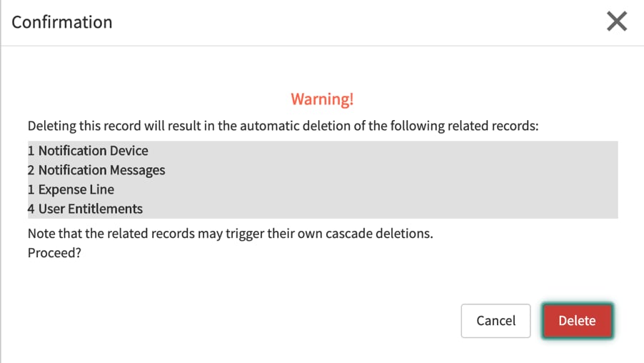644x363 pixels.
Task: Select the 4 User Entitlements row
Action: tap(85, 209)
